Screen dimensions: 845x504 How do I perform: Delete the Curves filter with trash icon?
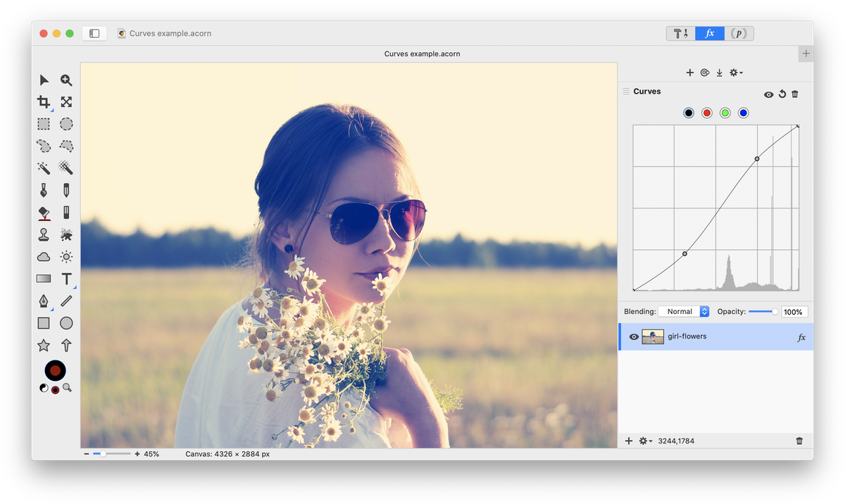coord(795,94)
